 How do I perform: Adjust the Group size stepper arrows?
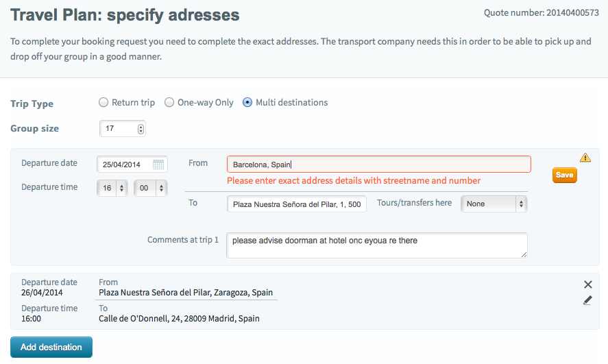coord(141,129)
